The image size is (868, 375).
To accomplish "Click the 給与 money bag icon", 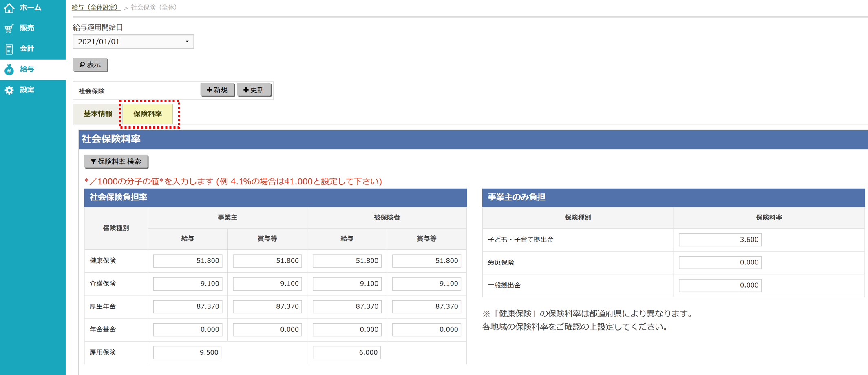I will click(x=9, y=69).
